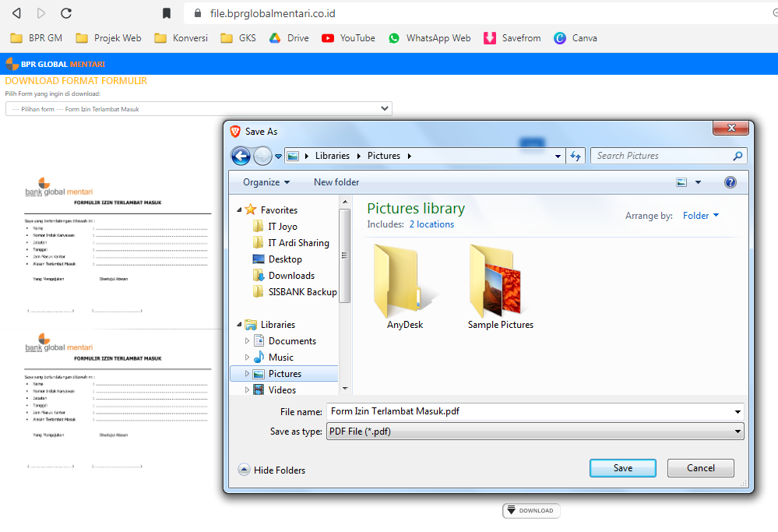Click the Save As dialog back arrow
The height and width of the screenshot is (532, 778).
[241, 156]
